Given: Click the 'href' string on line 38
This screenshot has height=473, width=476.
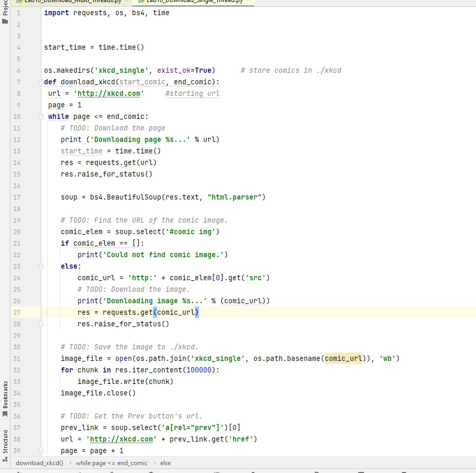Looking at the screenshot, I should 241,439.
